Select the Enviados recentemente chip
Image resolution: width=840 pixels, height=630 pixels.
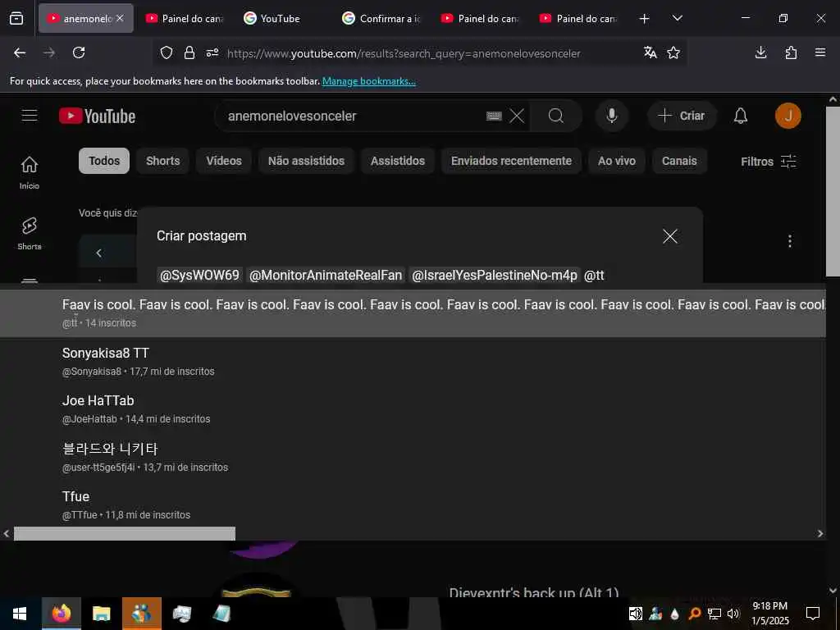[x=511, y=161]
